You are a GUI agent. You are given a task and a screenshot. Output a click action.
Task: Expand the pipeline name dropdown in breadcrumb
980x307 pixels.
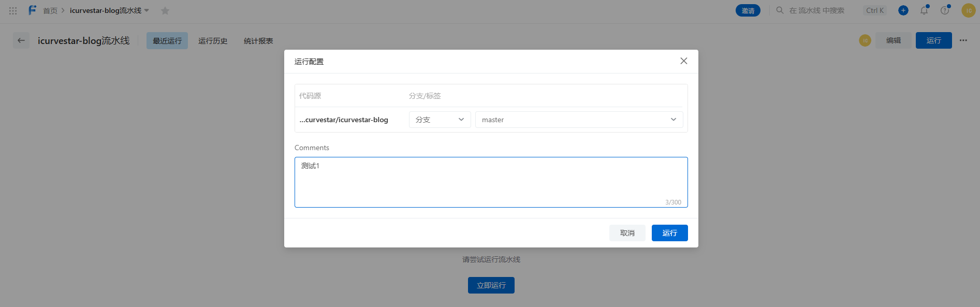(147, 10)
